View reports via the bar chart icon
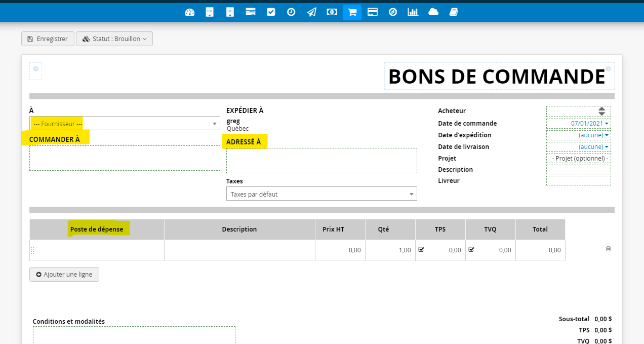The height and width of the screenshot is (344, 644). [x=413, y=12]
